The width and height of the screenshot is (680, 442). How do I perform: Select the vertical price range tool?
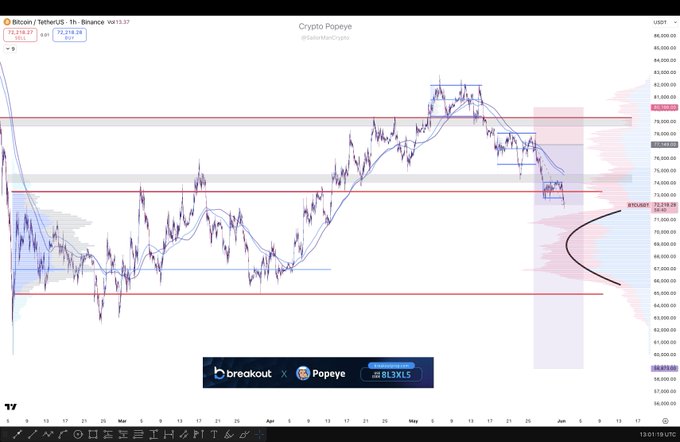pos(154,434)
